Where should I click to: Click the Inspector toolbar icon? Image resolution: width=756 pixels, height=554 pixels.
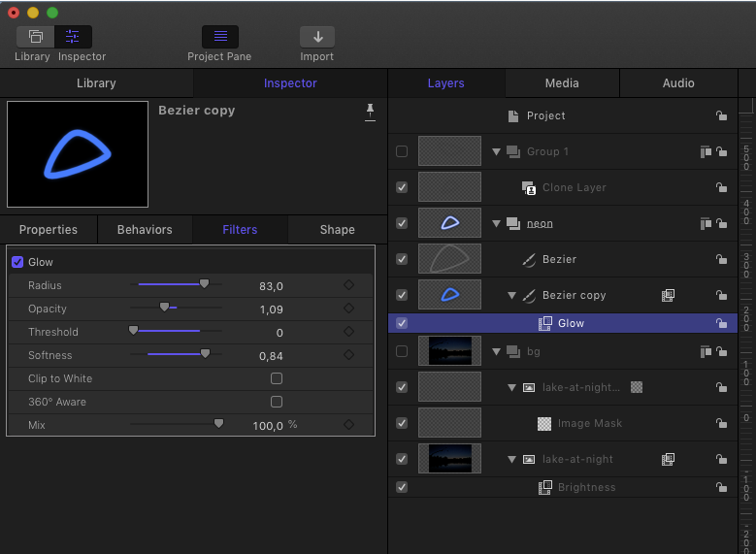pyautogui.click(x=73, y=37)
